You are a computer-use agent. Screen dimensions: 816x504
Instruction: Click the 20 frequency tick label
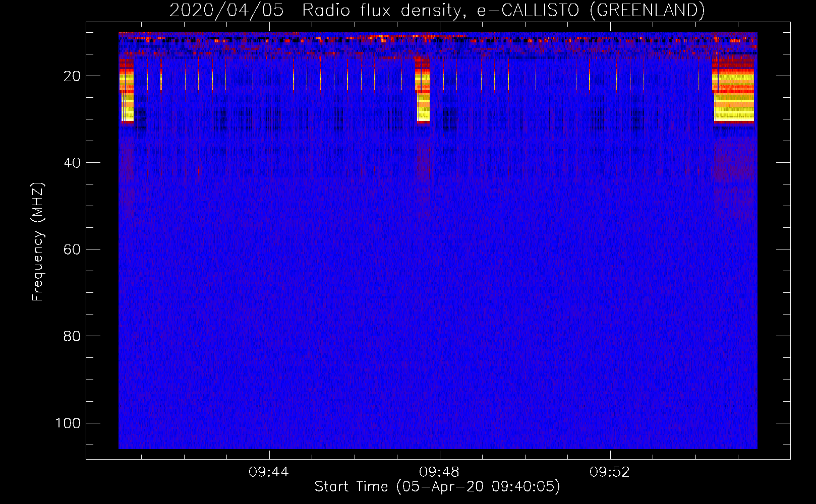click(72, 76)
